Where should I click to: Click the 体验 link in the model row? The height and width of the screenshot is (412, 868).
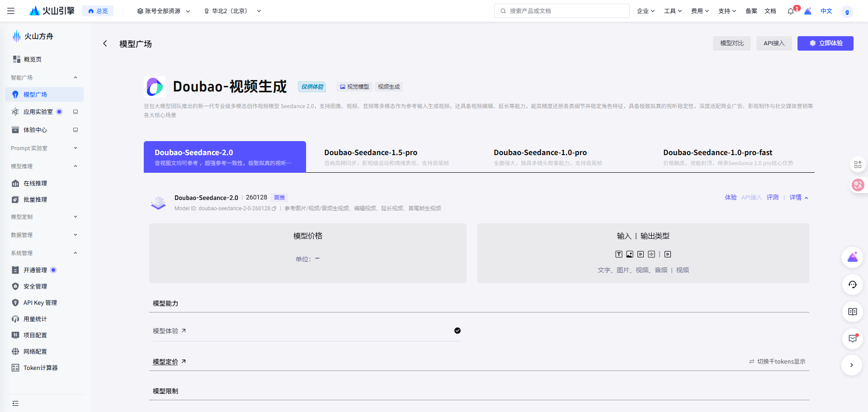tap(731, 197)
